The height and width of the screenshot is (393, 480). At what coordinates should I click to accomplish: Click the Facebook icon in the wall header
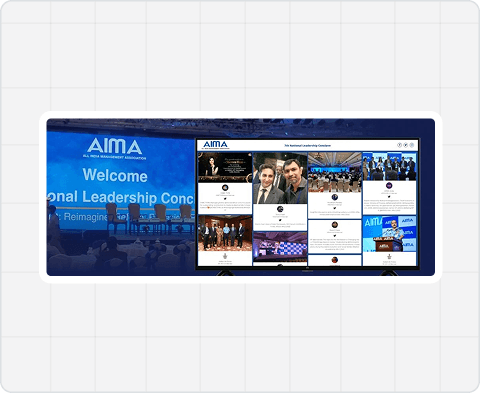pyautogui.click(x=399, y=145)
